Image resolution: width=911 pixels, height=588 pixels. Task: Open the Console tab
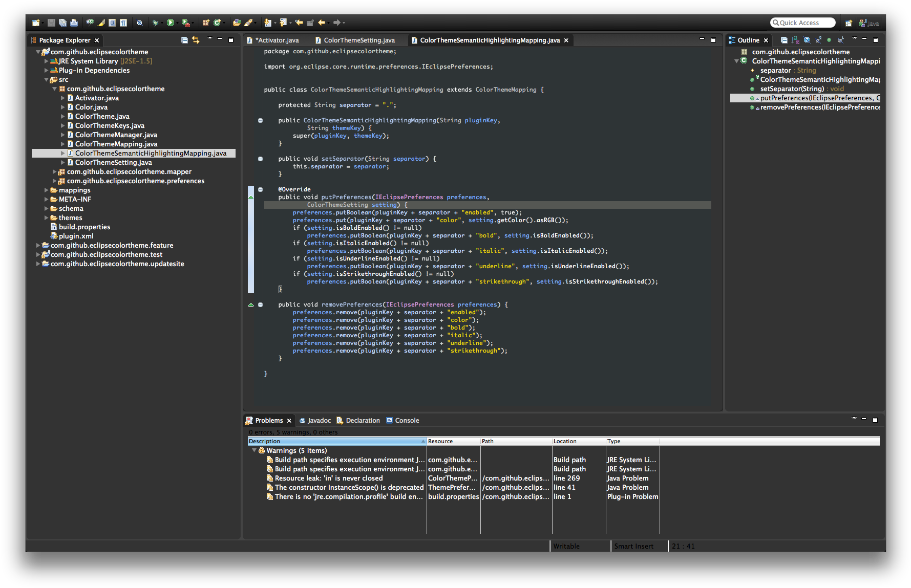pos(407,421)
